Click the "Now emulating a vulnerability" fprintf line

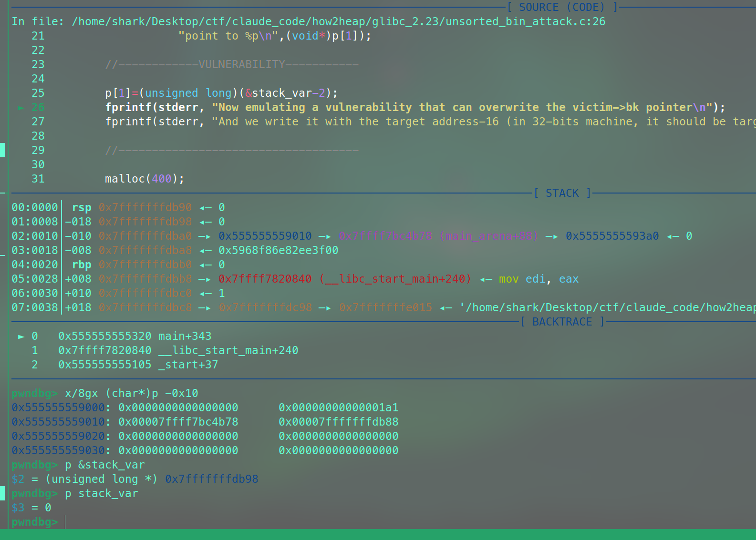coord(415,107)
